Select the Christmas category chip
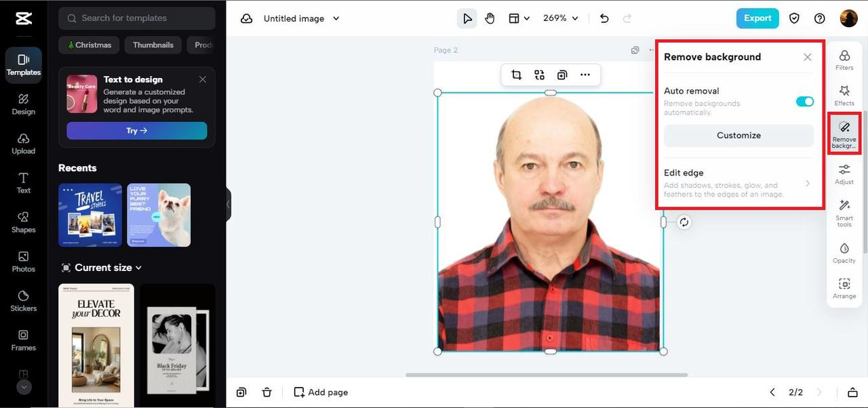The image size is (868, 408). click(90, 45)
